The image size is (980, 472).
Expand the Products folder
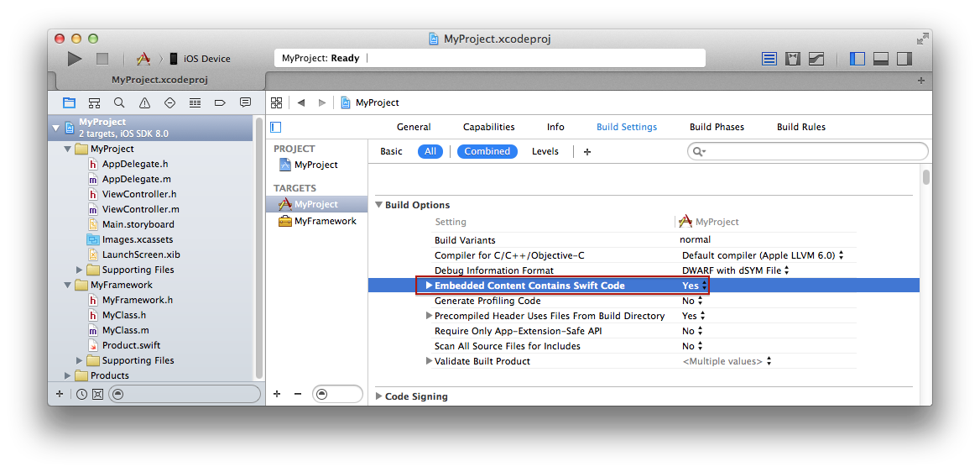pyautogui.click(x=67, y=375)
